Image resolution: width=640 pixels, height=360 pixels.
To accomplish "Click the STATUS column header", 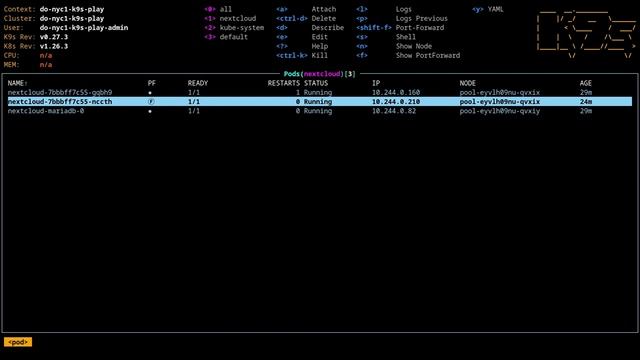I will click(316, 83).
